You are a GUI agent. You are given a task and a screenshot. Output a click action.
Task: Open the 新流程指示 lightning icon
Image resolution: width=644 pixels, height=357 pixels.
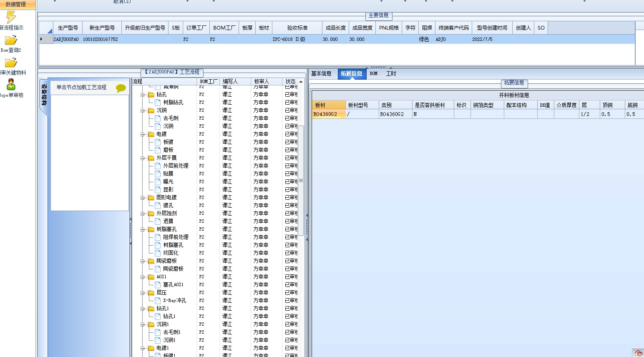pos(11,17)
